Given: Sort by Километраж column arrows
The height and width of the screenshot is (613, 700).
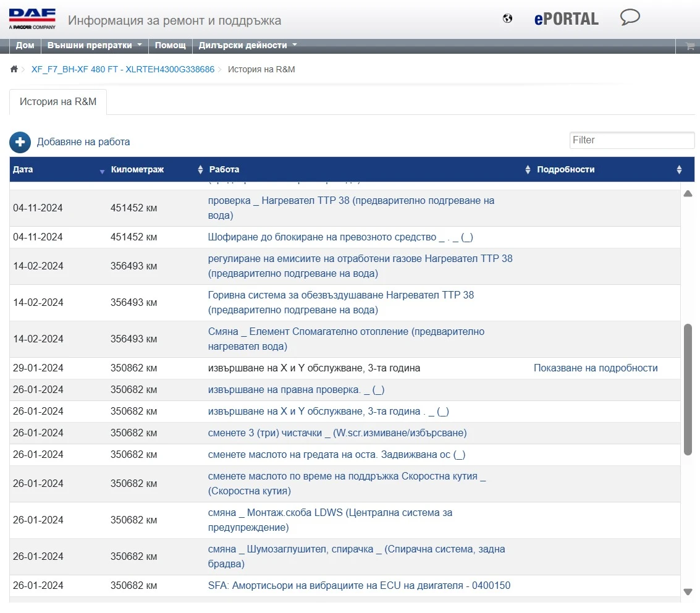Looking at the screenshot, I should (200, 170).
